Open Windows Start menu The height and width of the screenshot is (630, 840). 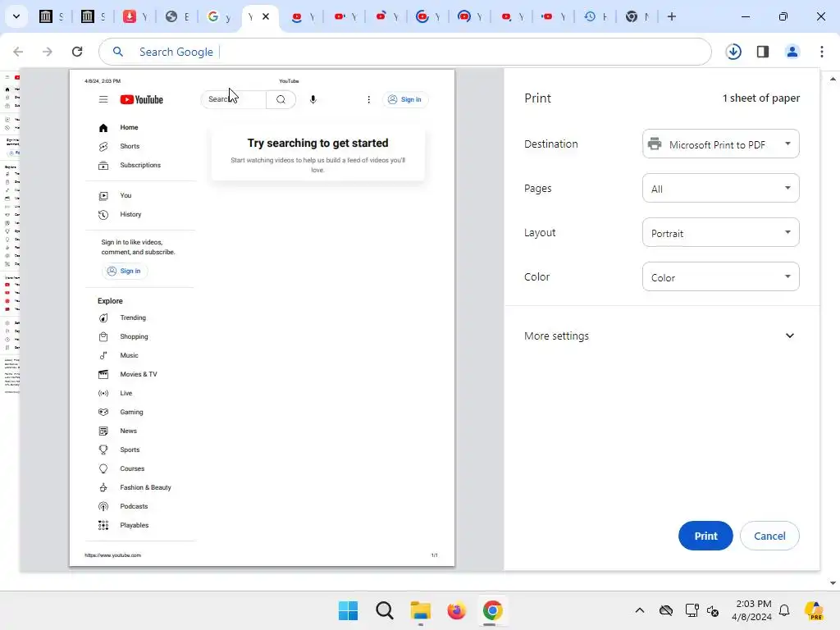[348, 610]
